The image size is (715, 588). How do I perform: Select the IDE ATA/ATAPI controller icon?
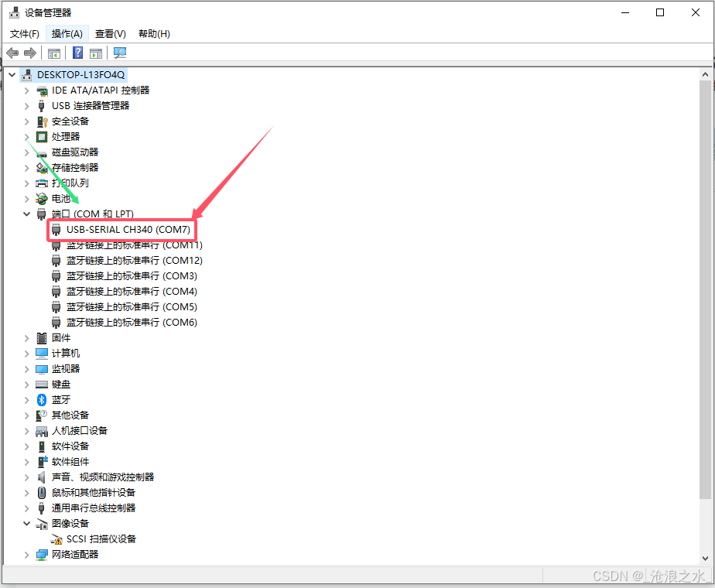click(42, 91)
